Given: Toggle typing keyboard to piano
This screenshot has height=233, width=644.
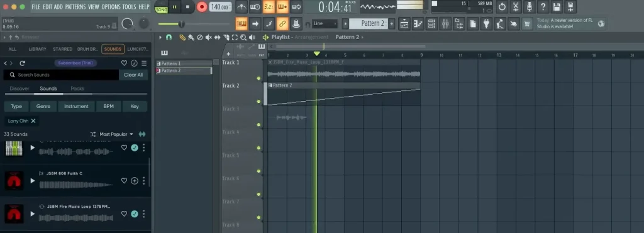Looking at the screenshot, I should pos(241,24).
